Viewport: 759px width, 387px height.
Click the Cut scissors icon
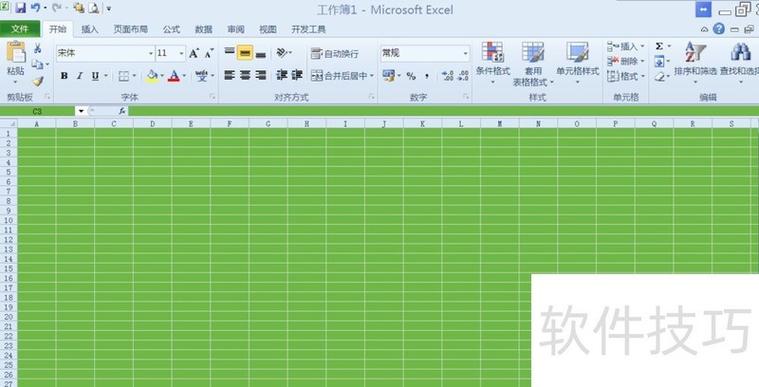point(37,48)
